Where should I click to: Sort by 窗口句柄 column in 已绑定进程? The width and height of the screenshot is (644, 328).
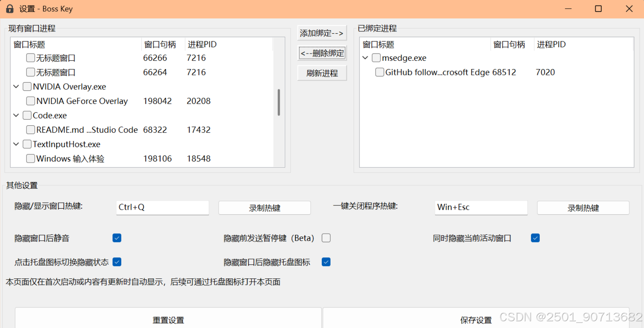coord(512,44)
